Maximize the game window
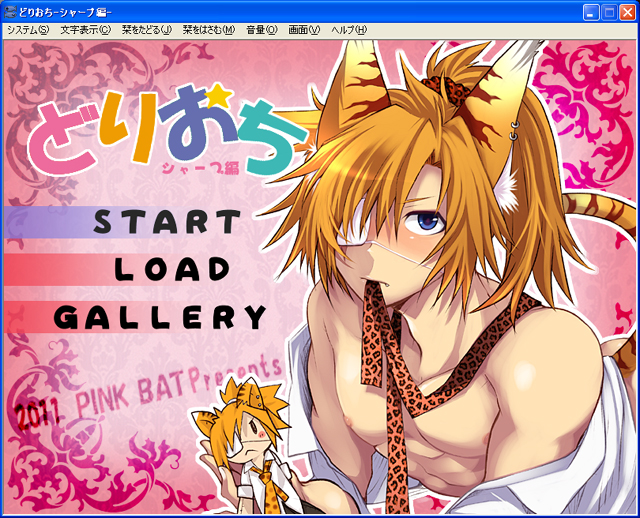The width and height of the screenshot is (640, 518). click(x=609, y=13)
